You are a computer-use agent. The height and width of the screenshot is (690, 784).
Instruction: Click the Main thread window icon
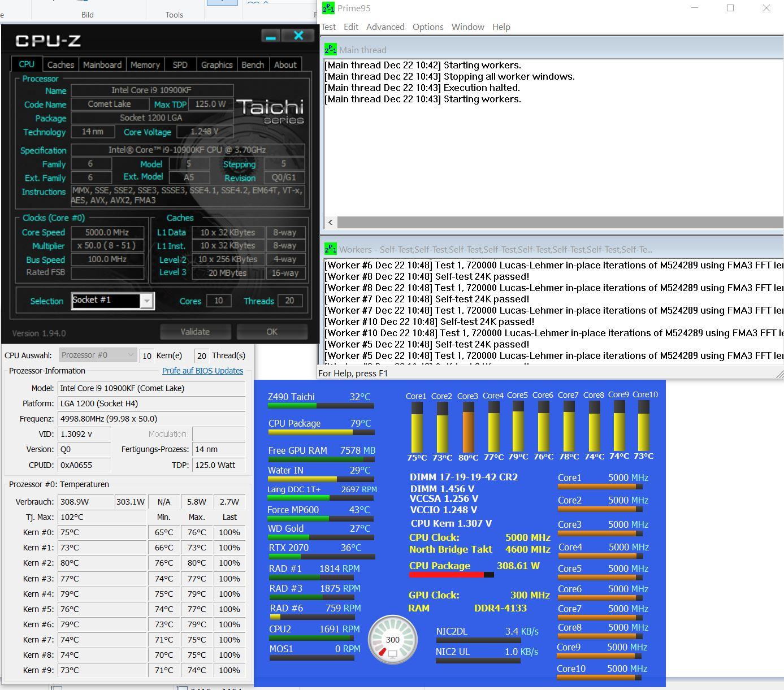click(331, 50)
